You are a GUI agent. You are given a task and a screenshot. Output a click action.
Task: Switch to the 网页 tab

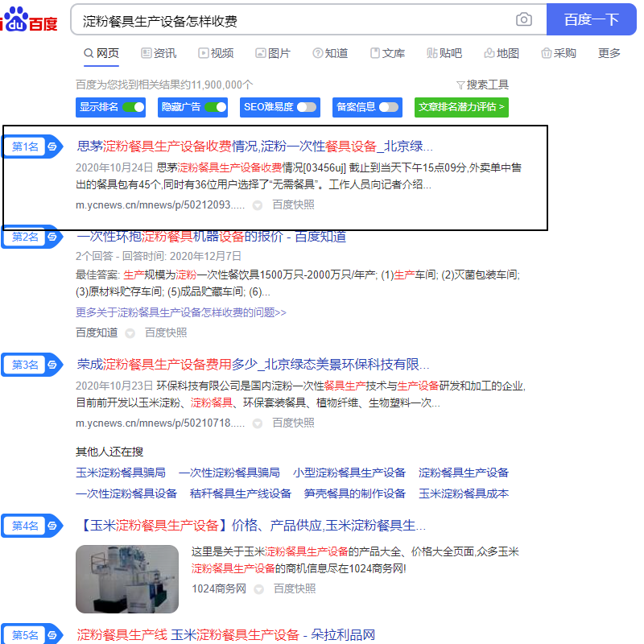click(101, 53)
